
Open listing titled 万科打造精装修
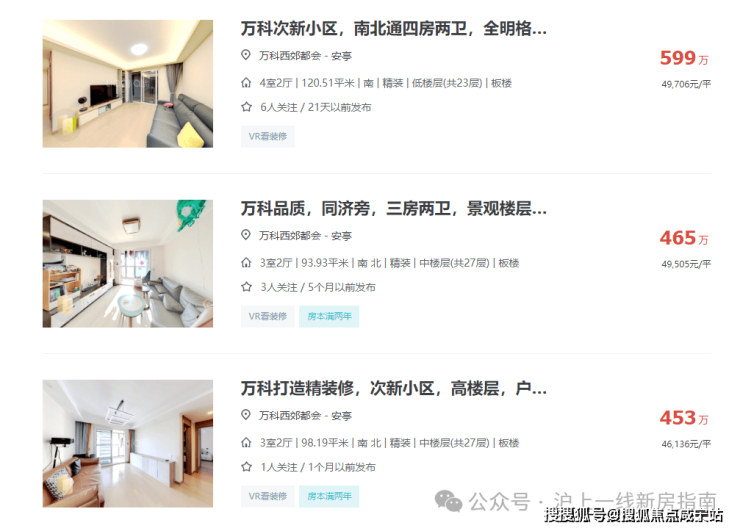(x=394, y=388)
